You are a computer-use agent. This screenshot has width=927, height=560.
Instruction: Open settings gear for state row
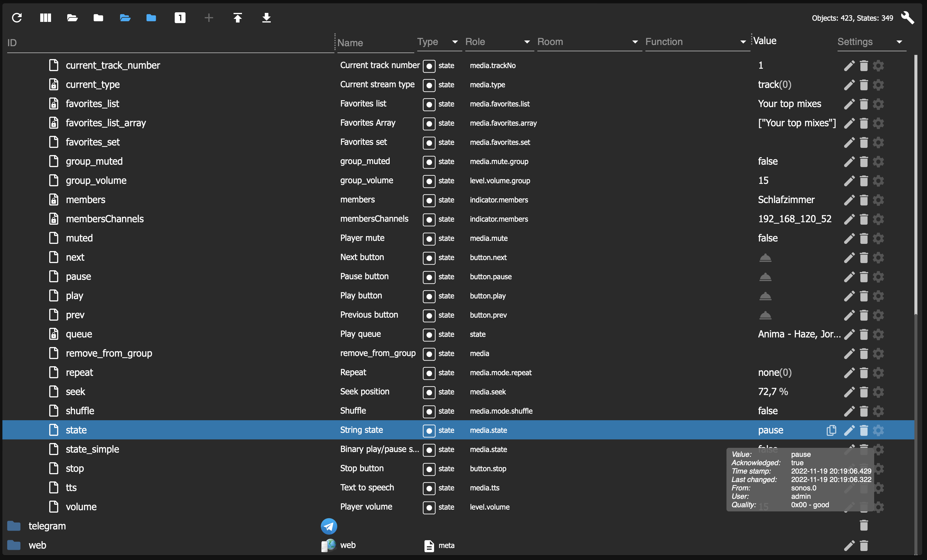tap(878, 430)
